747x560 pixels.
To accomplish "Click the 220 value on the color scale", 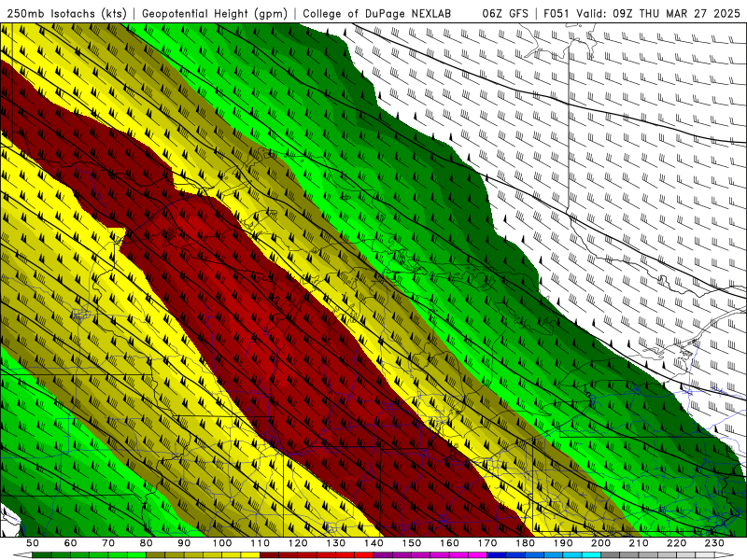I will [x=676, y=543].
